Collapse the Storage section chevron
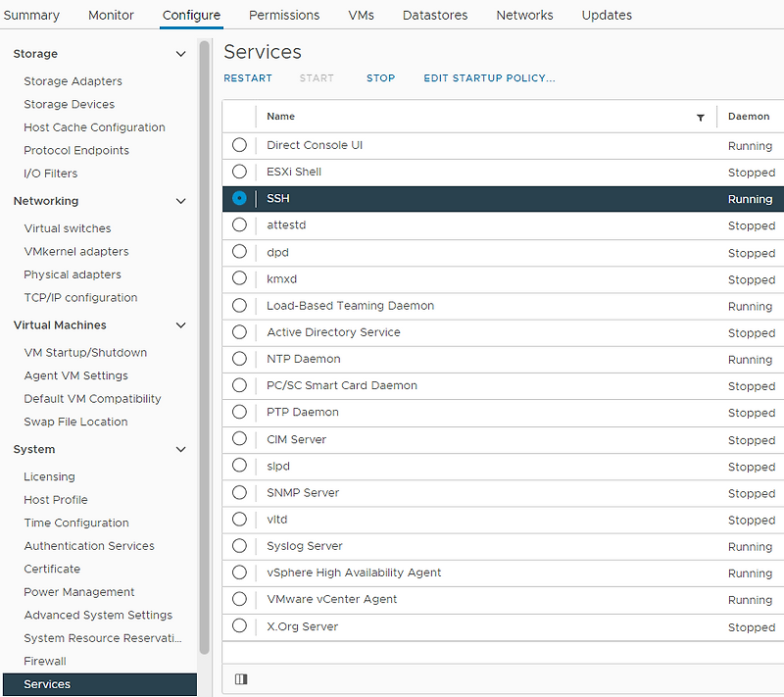 coord(181,54)
